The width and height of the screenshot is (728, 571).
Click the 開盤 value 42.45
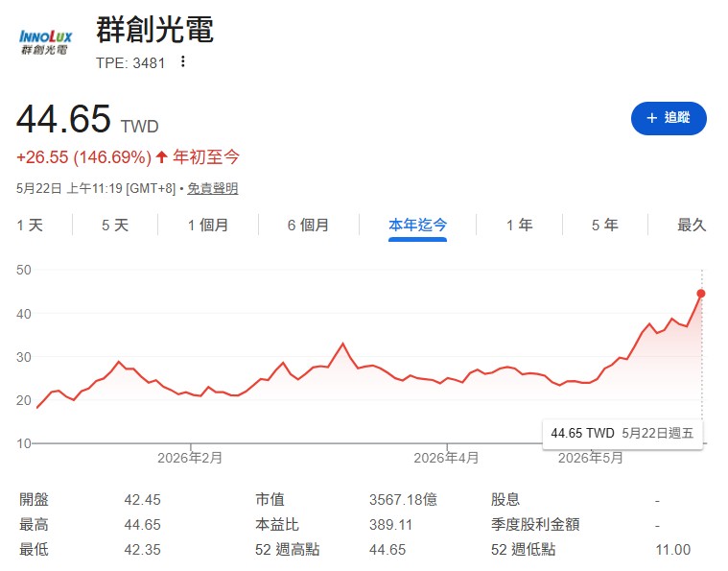pyautogui.click(x=143, y=500)
